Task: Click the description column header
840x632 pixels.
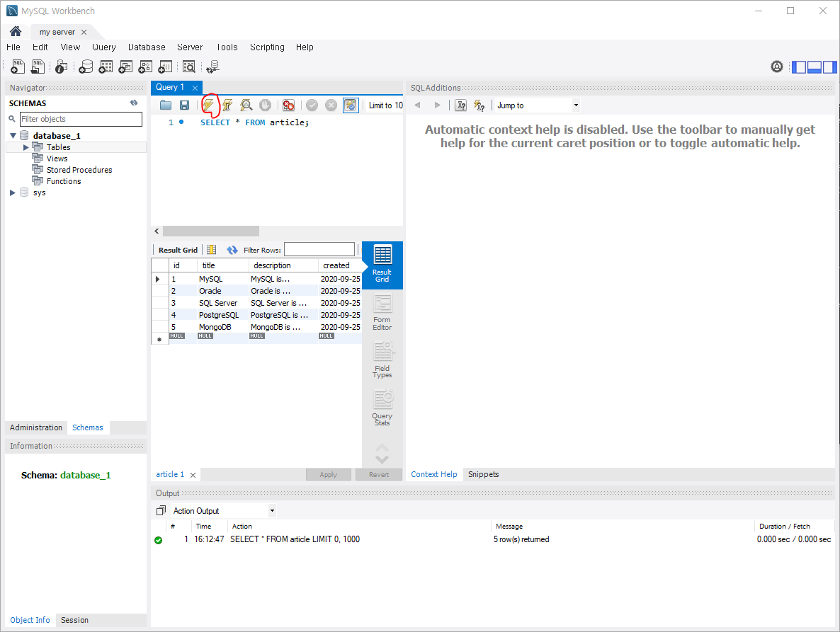Action: pyautogui.click(x=283, y=265)
